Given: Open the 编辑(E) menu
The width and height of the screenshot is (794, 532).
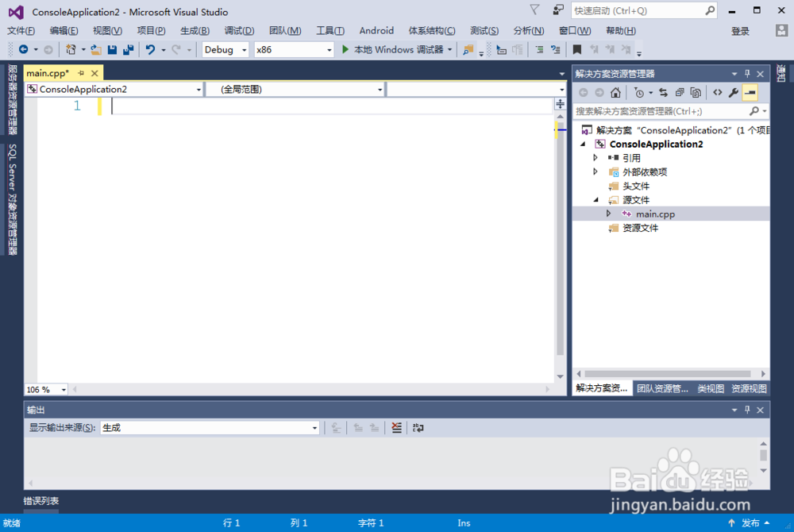Looking at the screenshot, I should pos(64,31).
